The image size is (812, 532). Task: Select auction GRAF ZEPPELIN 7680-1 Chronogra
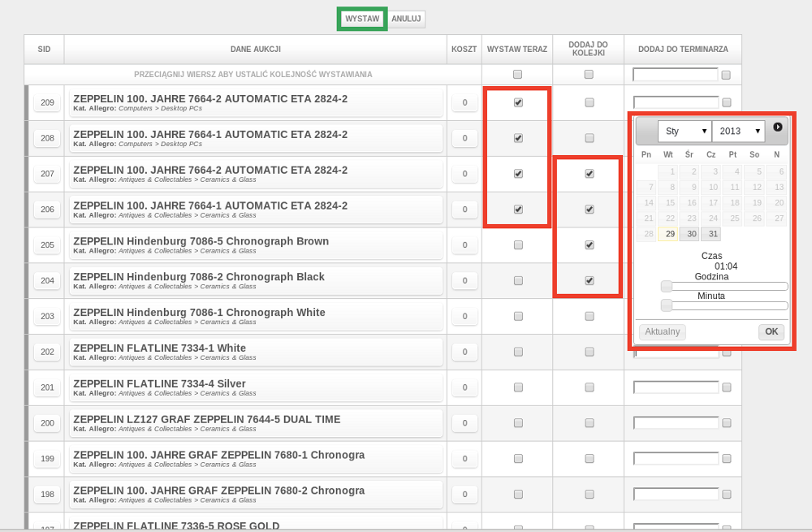click(x=256, y=458)
